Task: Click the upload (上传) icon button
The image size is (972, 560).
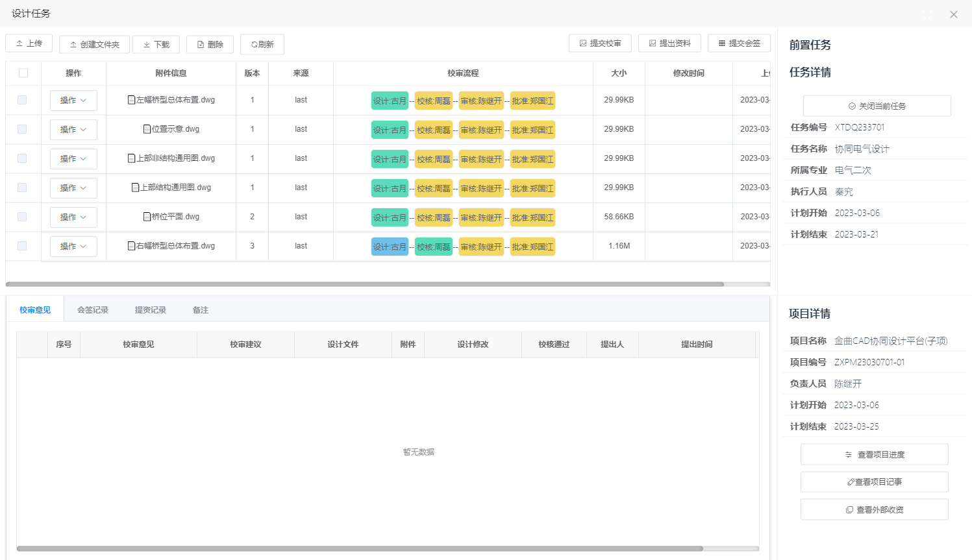Action: [x=19, y=43]
